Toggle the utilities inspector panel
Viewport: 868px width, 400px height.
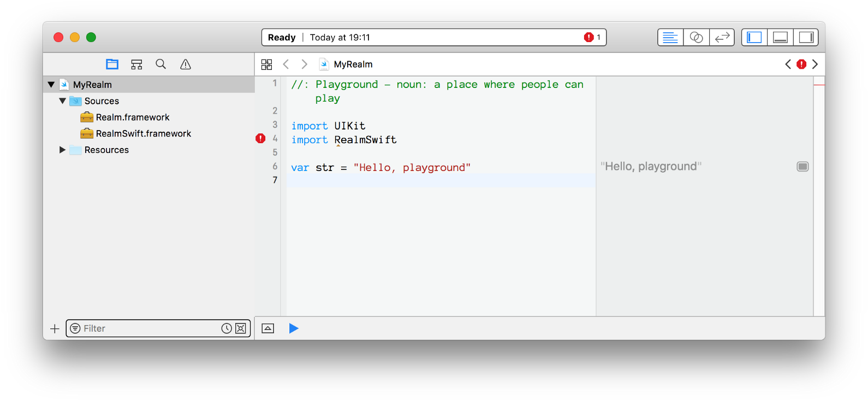(806, 37)
